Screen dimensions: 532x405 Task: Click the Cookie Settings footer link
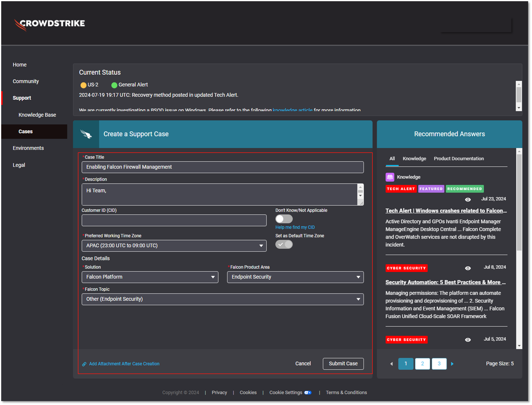coord(286,393)
